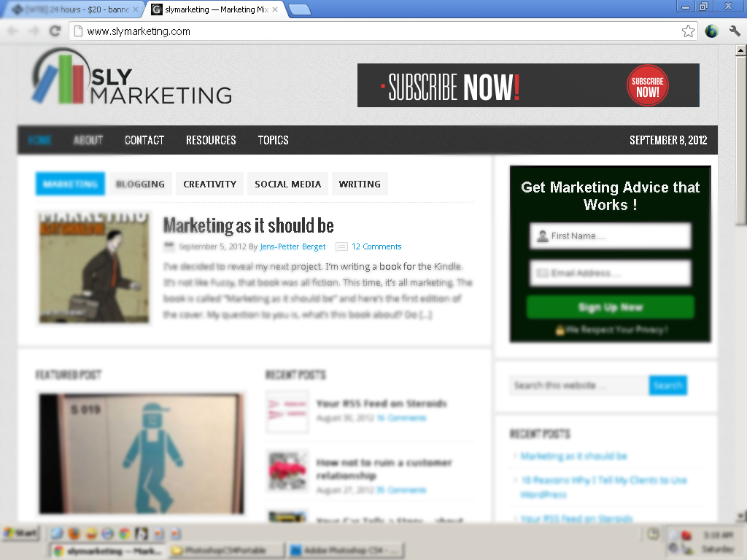
Task: Open the About page in nav bar
Action: (x=88, y=140)
